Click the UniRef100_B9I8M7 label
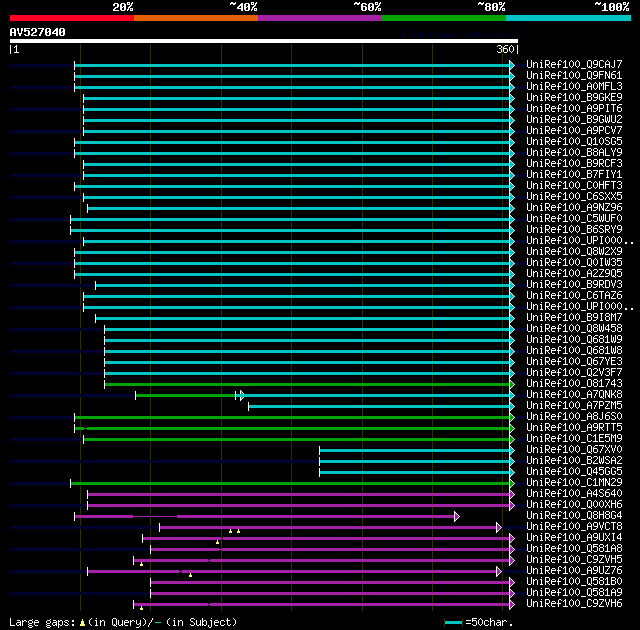The image size is (640, 630). tap(574, 318)
